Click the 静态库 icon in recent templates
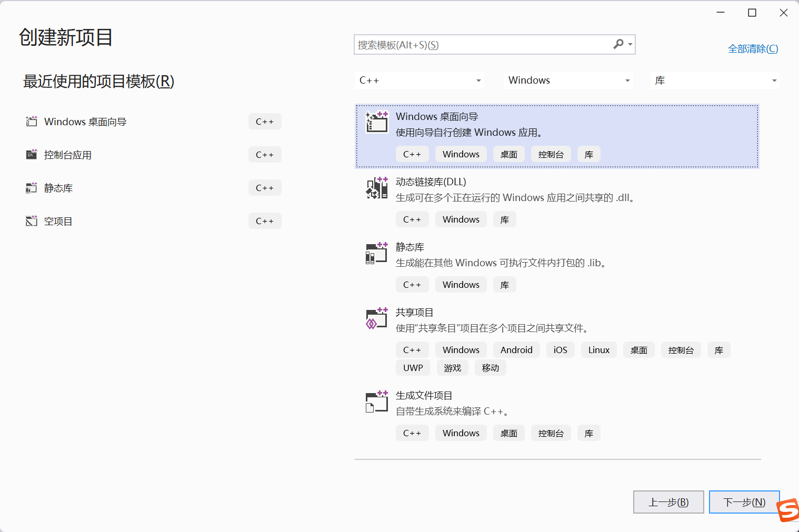 32,188
